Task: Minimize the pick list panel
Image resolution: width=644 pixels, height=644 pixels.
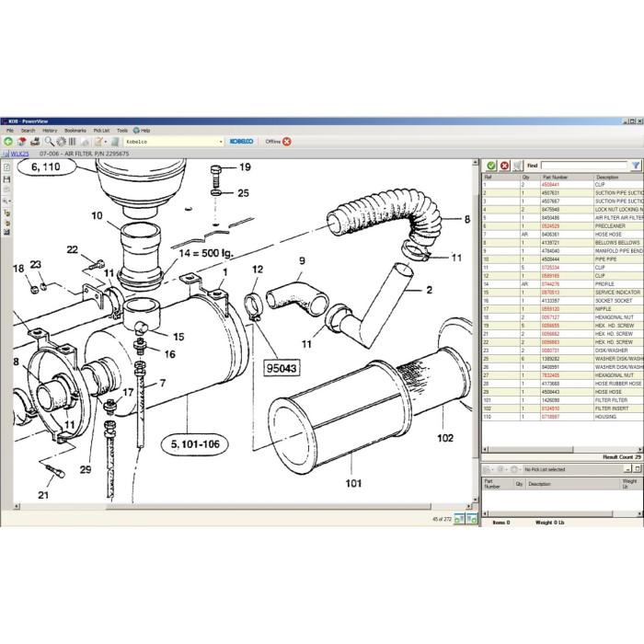Action: [x=628, y=468]
